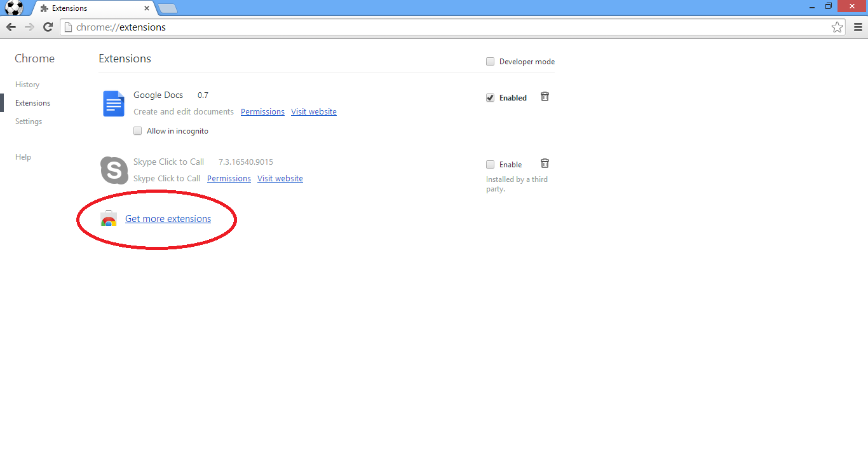This screenshot has width=868, height=458.
Task: Open a new tab
Action: (x=167, y=8)
